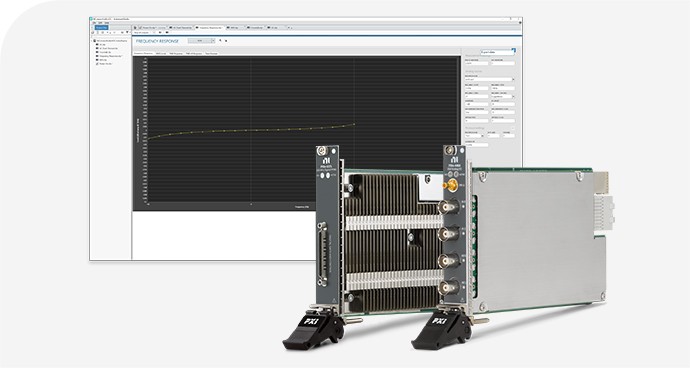Select the first graph sub-tab above the plot
Viewport: 690px width, 368px height.
click(143, 53)
